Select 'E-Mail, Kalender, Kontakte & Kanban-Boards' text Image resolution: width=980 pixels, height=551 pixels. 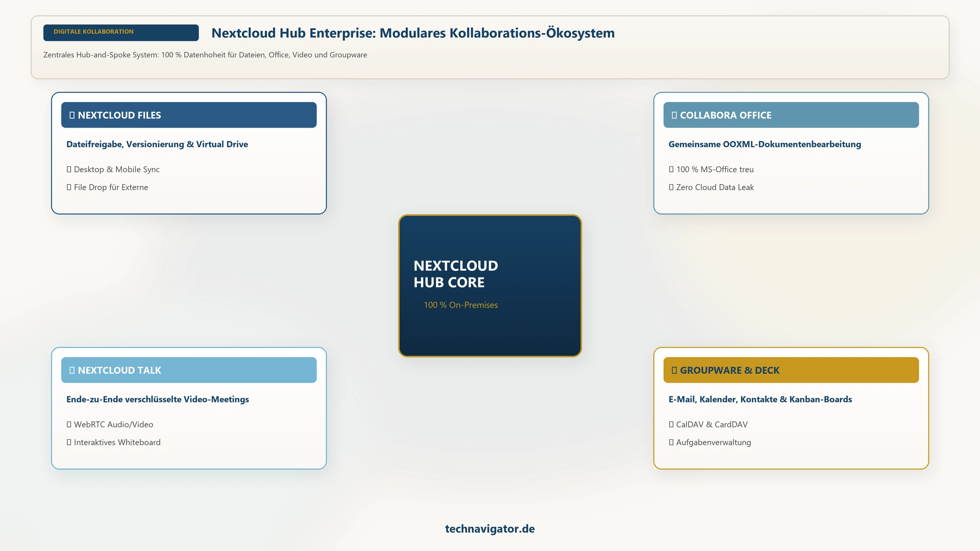click(x=761, y=399)
